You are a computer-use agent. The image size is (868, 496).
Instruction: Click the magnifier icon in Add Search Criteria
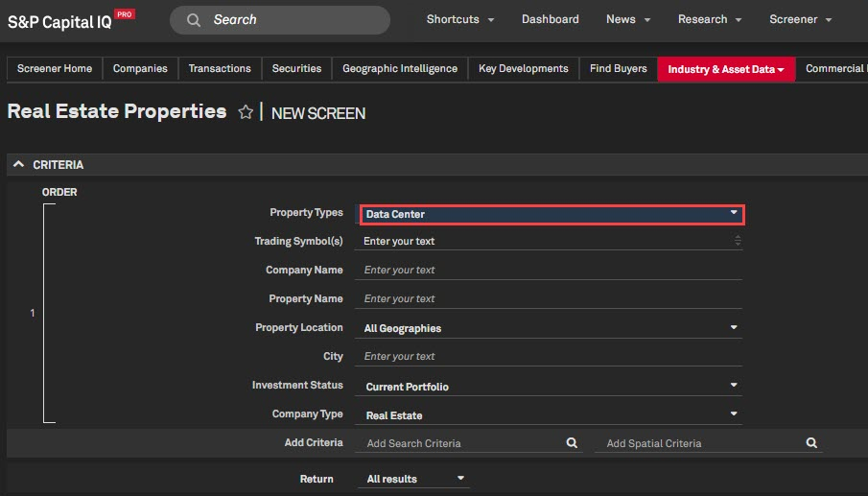click(572, 443)
